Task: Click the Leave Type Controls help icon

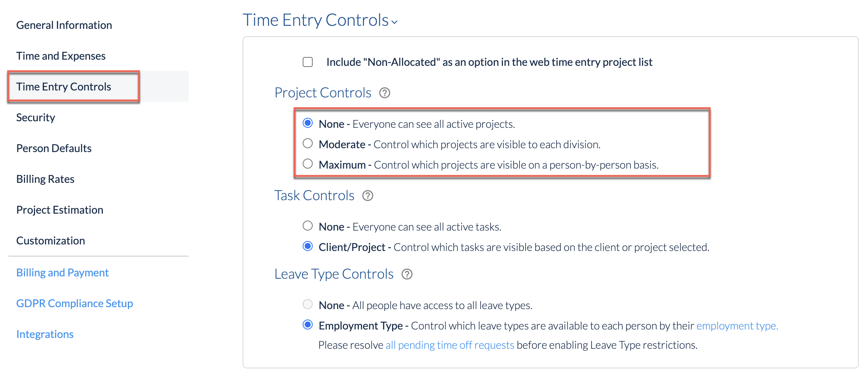Action: tap(407, 274)
